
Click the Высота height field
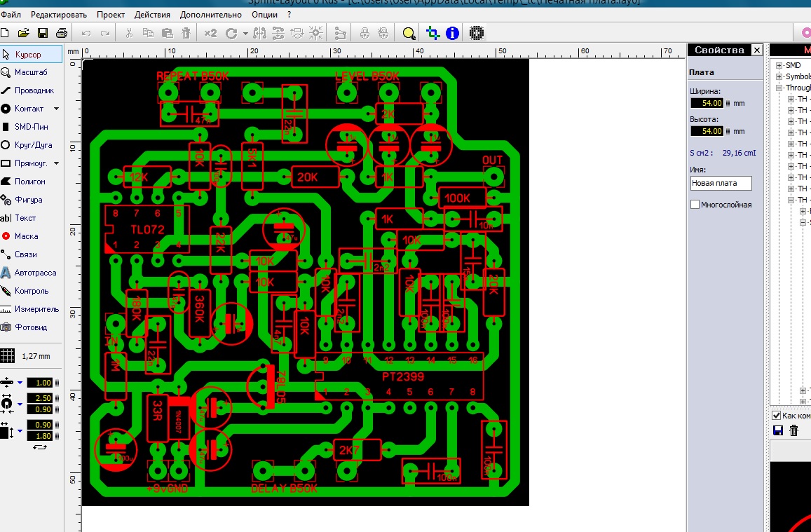pos(707,131)
